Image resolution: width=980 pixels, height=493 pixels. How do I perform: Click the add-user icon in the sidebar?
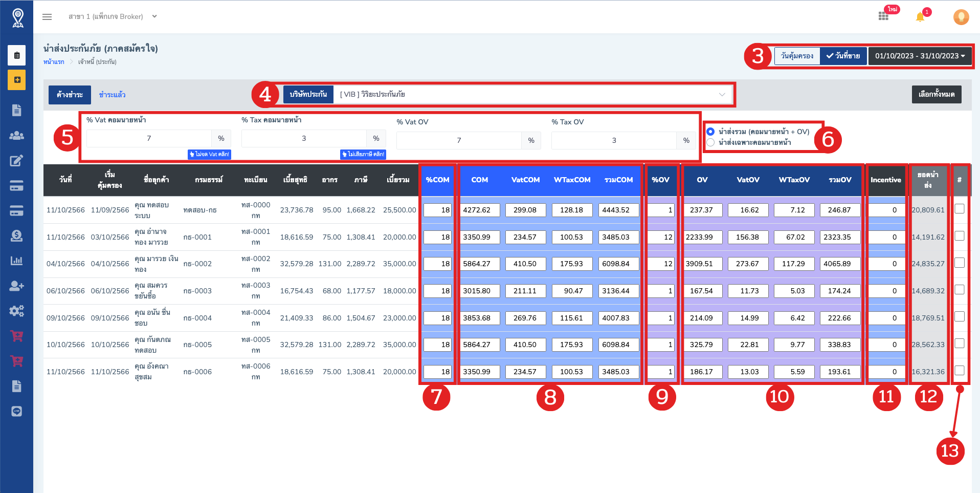[x=17, y=286]
